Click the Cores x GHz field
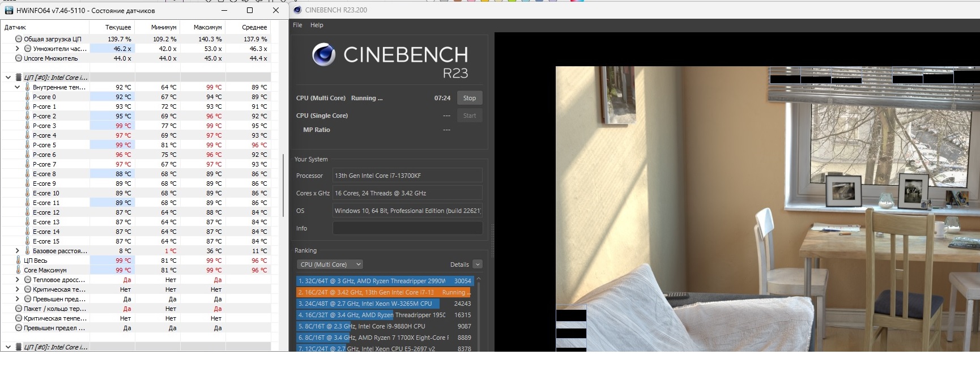The height and width of the screenshot is (367, 980). 407,193
